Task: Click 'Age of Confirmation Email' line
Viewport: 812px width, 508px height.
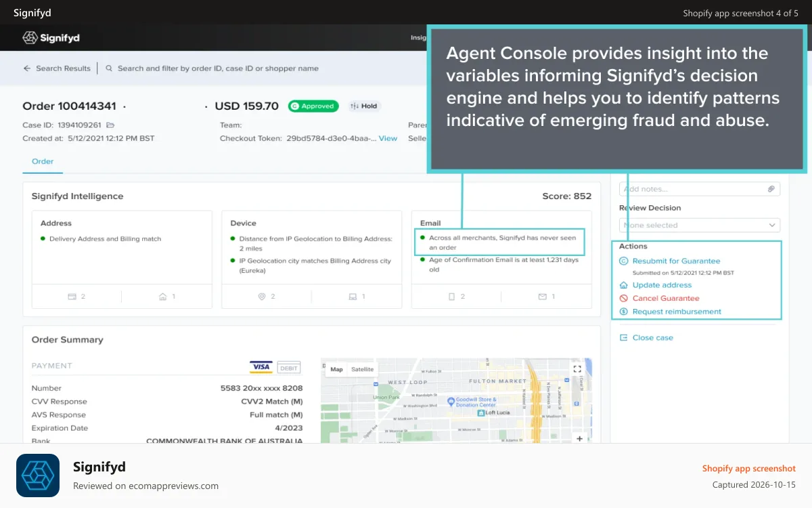Action: click(503, 265)
